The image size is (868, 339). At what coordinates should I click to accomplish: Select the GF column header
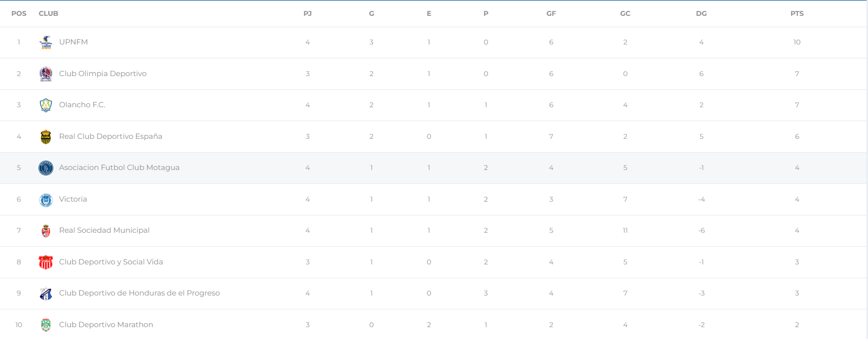[x=551, y=13]
